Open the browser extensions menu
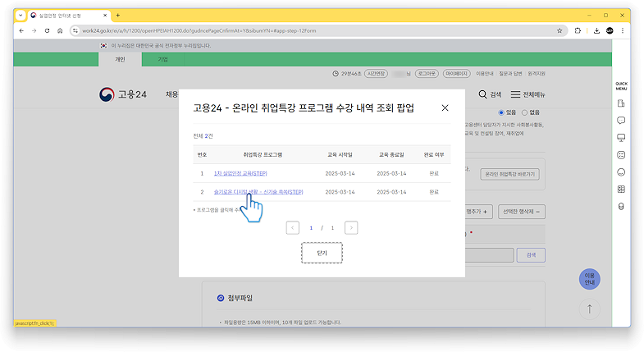This screenshot has width=644, height=352. click(x=578, y=30)
